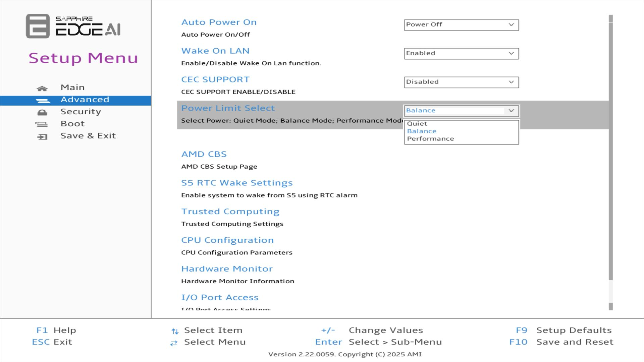The height and width of the screenshot is (362, 644).
Task: Choose Quiet from the power limit list
Action: pyautogui.click(x=417, y=124)
